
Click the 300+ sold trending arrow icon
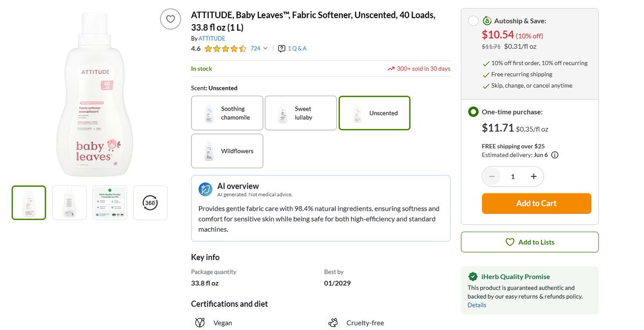pos(391,69)
